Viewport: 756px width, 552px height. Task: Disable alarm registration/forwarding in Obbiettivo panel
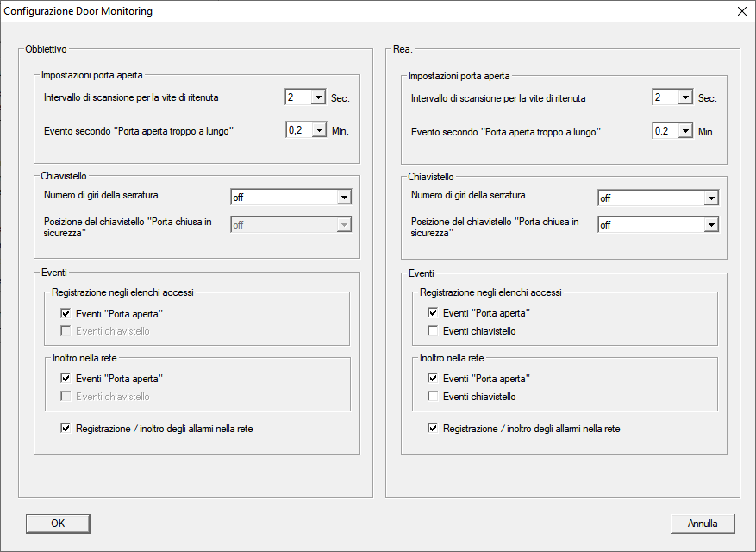[66, 428]
